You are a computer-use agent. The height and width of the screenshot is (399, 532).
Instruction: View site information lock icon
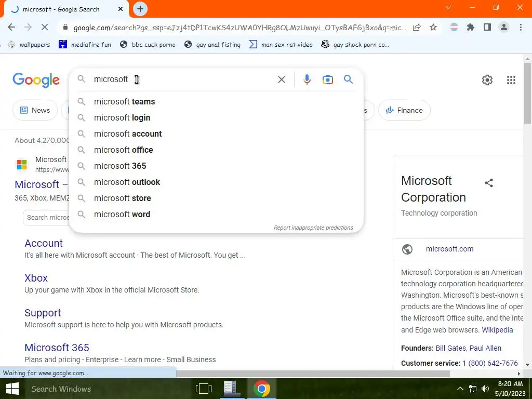click(65, 28)
